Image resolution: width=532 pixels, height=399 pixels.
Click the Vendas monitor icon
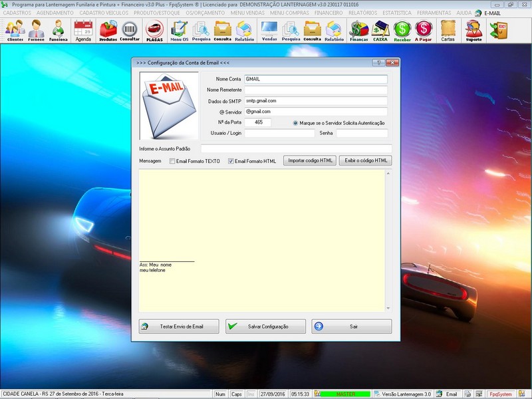[269, 30]
